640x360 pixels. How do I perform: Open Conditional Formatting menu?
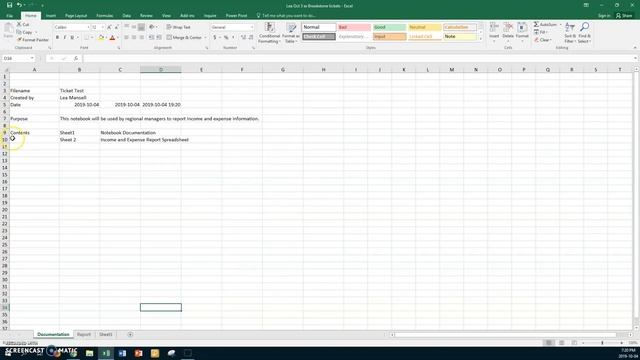(x=269, y=33)
